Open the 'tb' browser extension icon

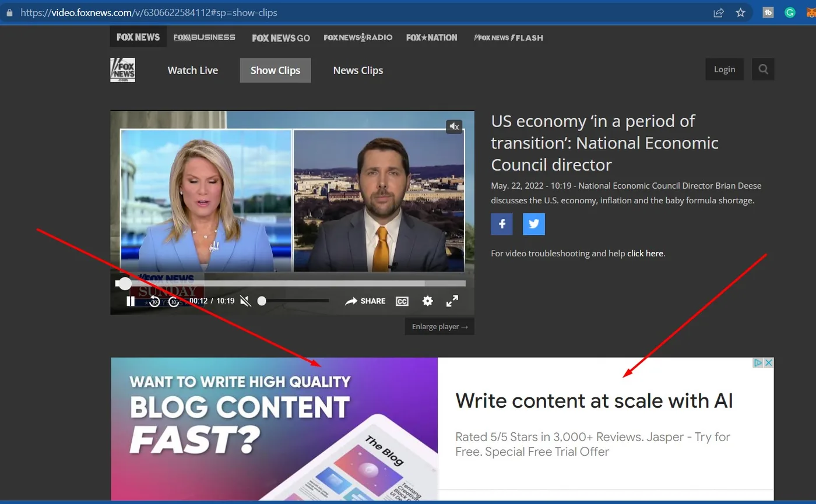pos(768,12)
